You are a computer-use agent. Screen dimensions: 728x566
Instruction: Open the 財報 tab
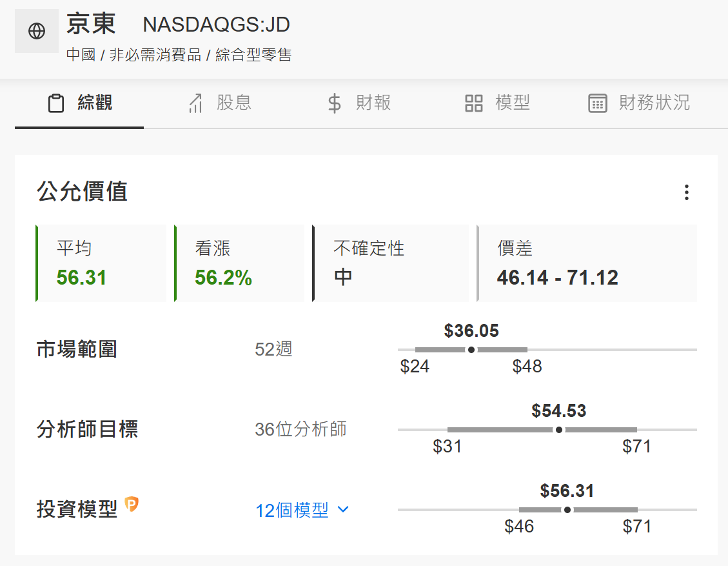tap(359, 103)
